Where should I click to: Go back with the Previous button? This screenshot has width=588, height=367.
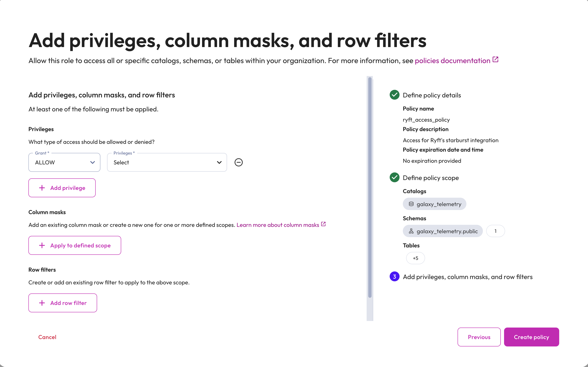coord(479,337)
